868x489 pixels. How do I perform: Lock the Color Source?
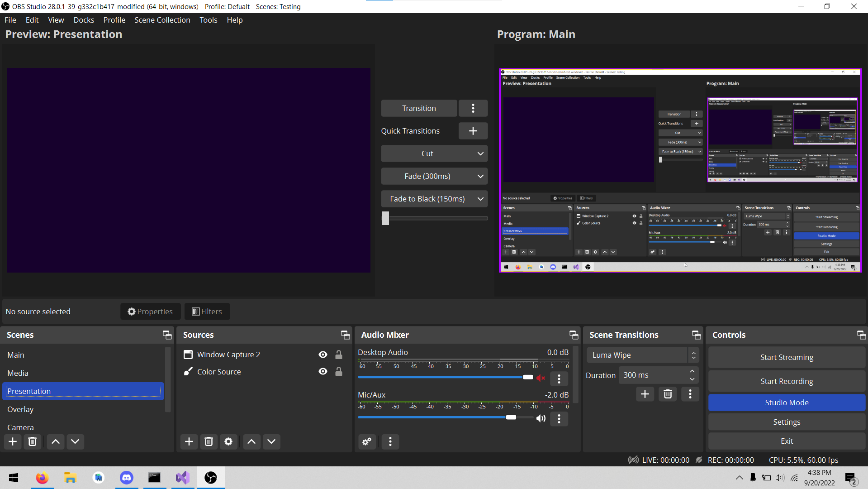coord(339,371)
